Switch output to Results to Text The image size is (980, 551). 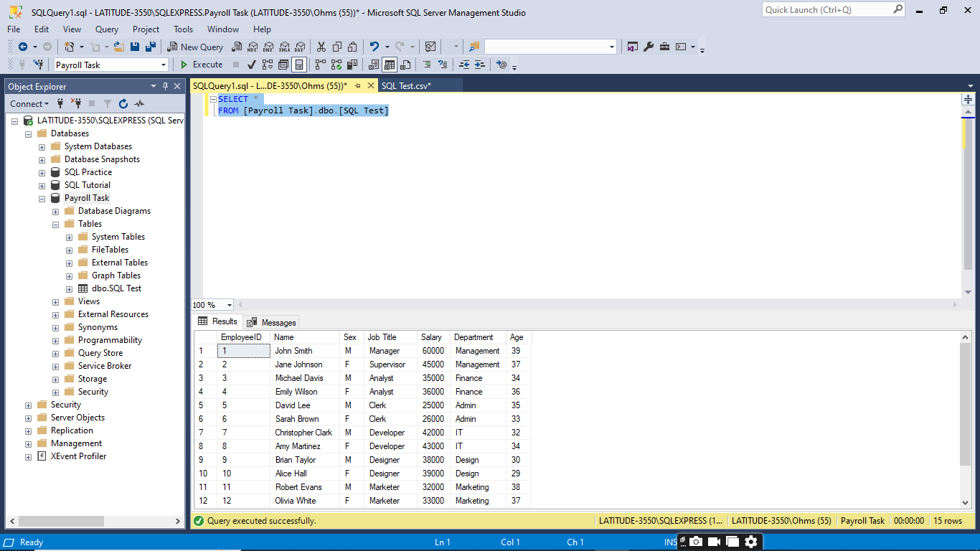(x=373, y=65)
